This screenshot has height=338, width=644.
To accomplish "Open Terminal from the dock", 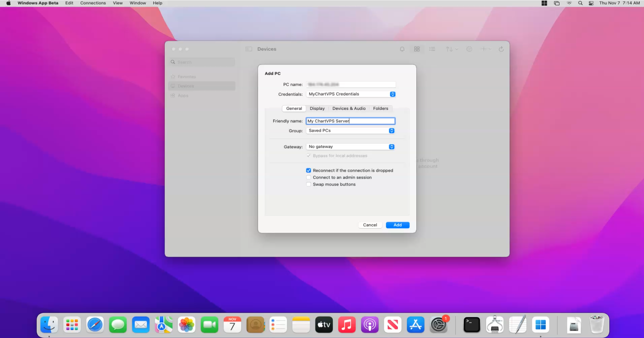I will click(472, 325).
